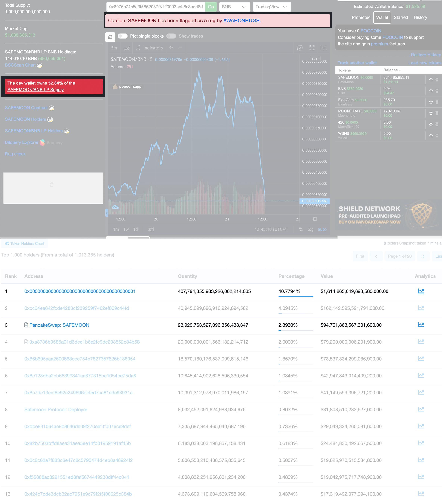The width and height of the screenshot is (442, 504).
Task: Click the chart refresh icon button
Action: tap(110, 36)
